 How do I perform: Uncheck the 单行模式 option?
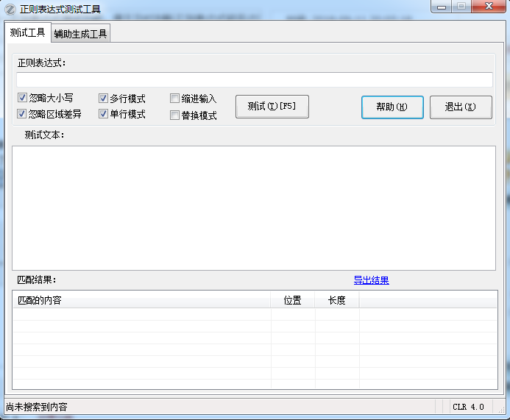[104, 114]
